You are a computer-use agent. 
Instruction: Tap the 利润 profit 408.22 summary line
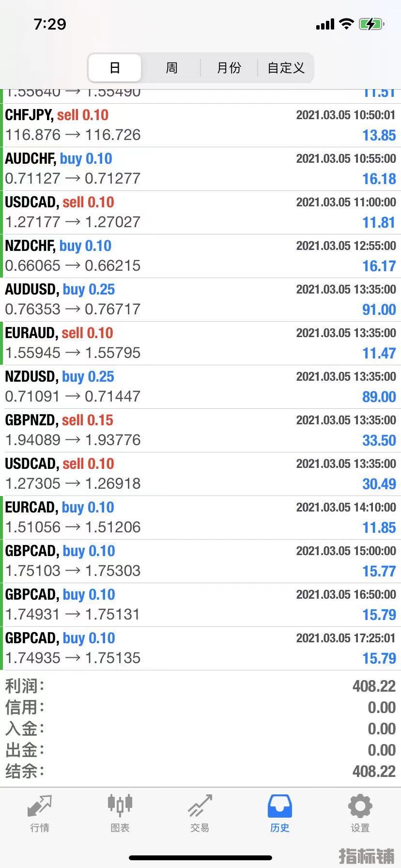point(200,686)
